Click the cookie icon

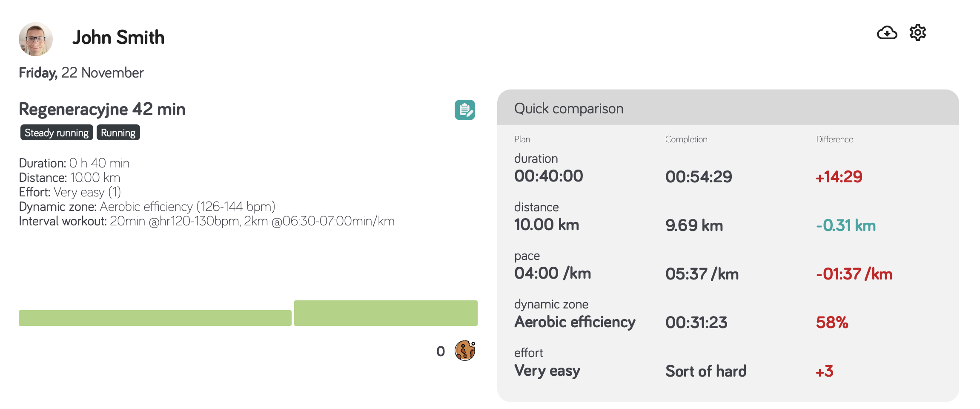click(x=465, y=351)
